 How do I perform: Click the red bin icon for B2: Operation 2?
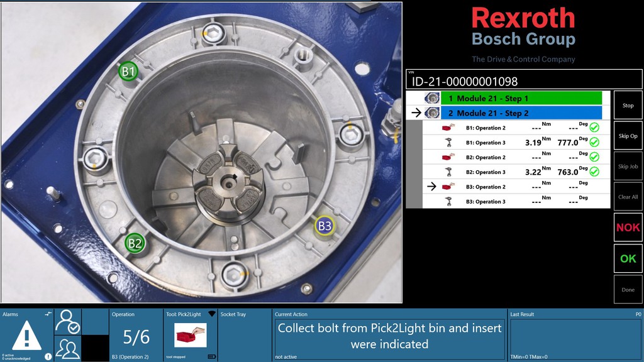click(x=448, y=157)
